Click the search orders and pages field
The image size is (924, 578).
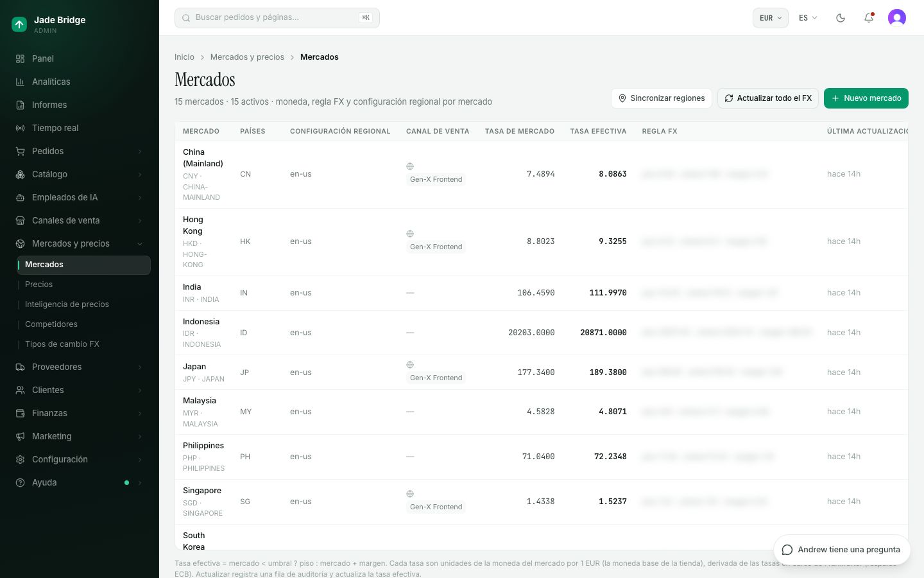tap(277, 18)
